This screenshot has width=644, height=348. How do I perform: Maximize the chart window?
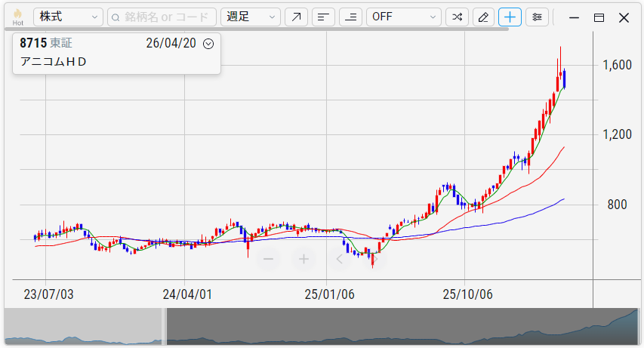point(599,17)
